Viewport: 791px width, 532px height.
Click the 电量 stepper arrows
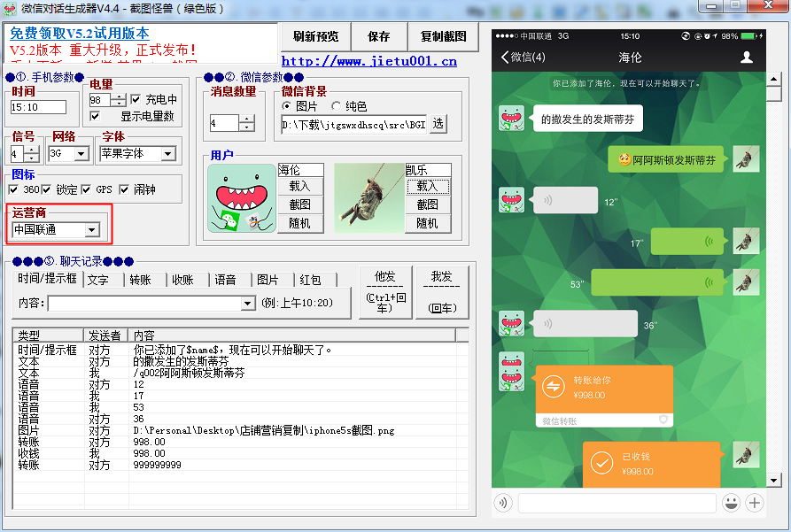coord(119,100)
